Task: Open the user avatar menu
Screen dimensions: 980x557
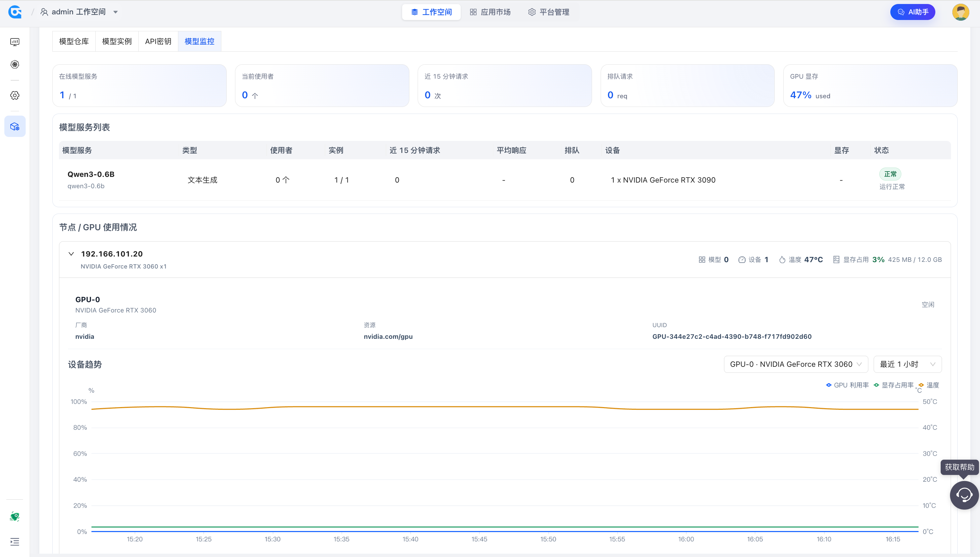Action: tap(960, 12)
